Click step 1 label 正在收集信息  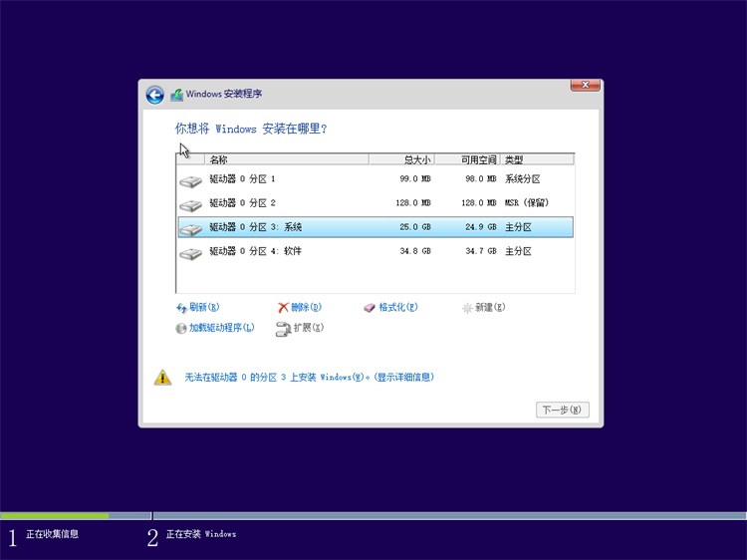pyautogui.click(x=52, y=534)
